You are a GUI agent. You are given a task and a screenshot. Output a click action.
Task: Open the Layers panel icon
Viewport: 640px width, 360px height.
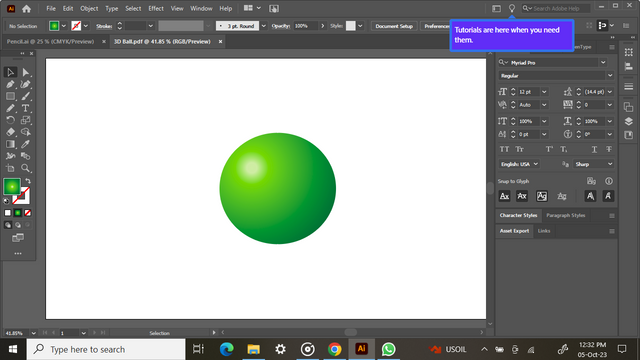[629, 121]
